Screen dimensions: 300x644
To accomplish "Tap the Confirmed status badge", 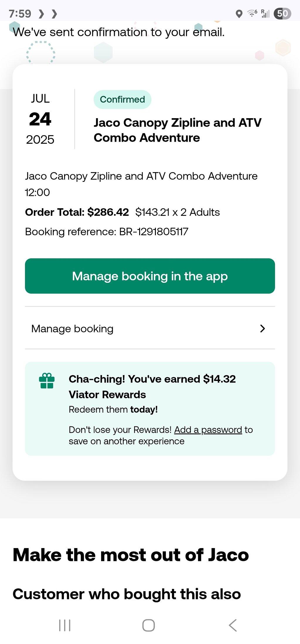I will coord(122,99).
